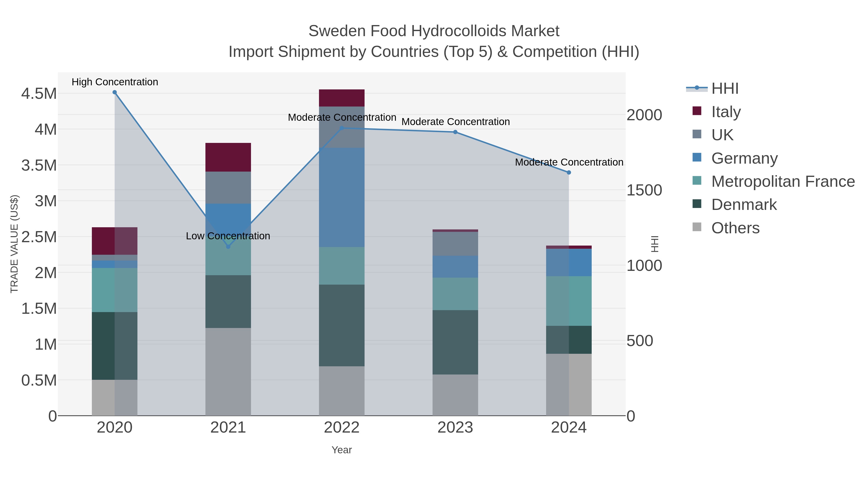868x488 pixels.
Task: Toggle the HHI legend entry
Action: click(713, 88)
